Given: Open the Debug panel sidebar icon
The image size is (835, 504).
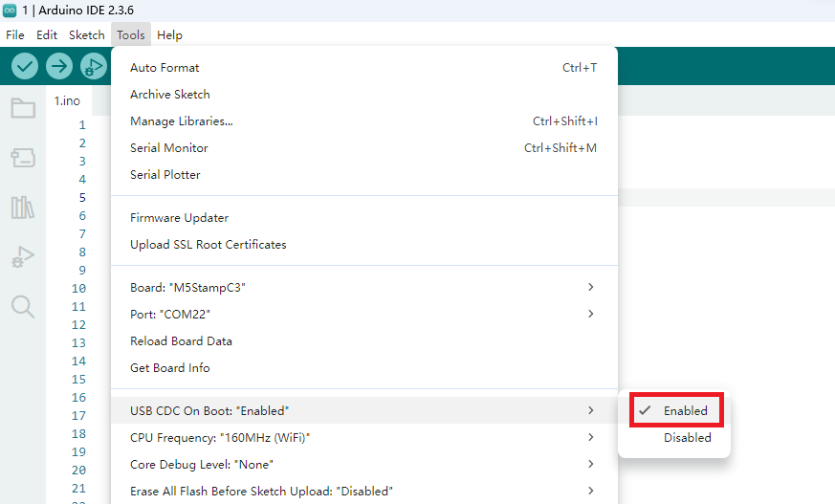Looking at the screenshot, I should pos(23,257).
